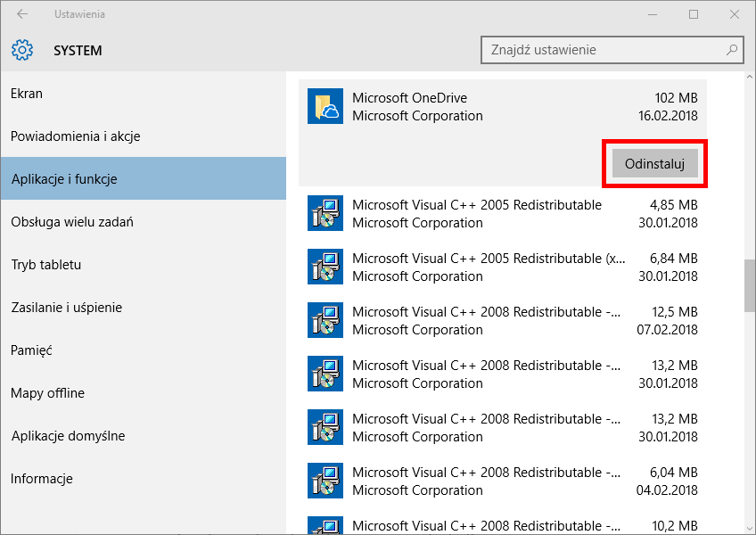Click icon of Visual C++ 2008 entry dated 04.02.2018
Image resolution: width=756 pixels, height=535 pixels.
[325, 481]
